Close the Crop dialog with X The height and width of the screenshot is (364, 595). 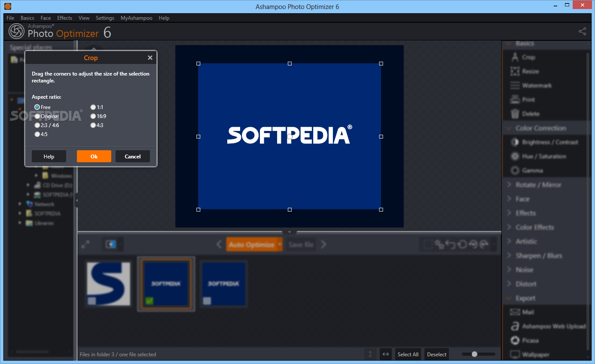[150, 58]
